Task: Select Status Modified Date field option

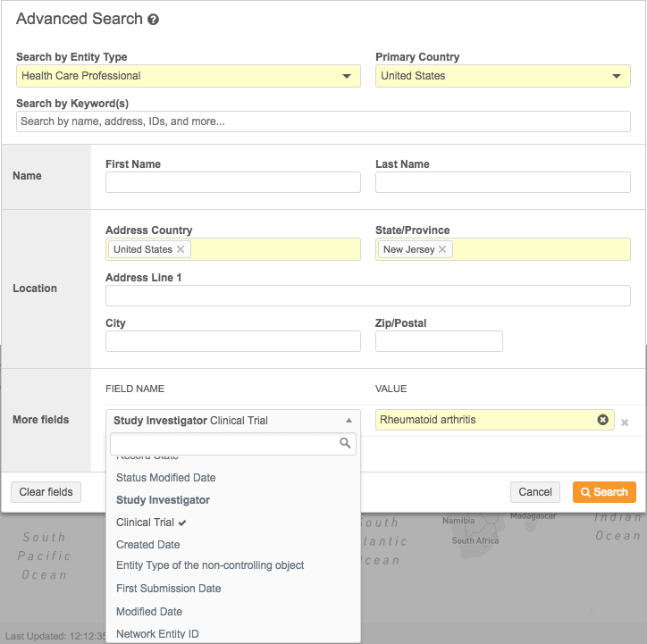Action: point(166,478)
